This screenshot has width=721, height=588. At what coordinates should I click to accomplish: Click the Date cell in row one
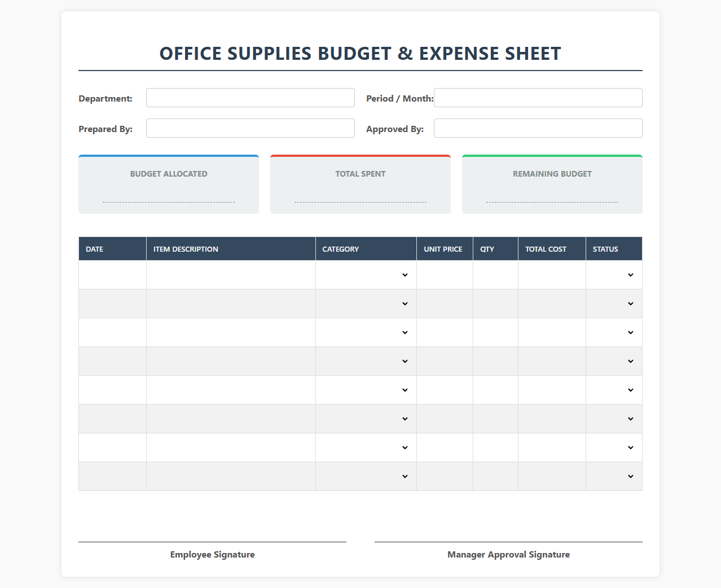coord(113,275)
